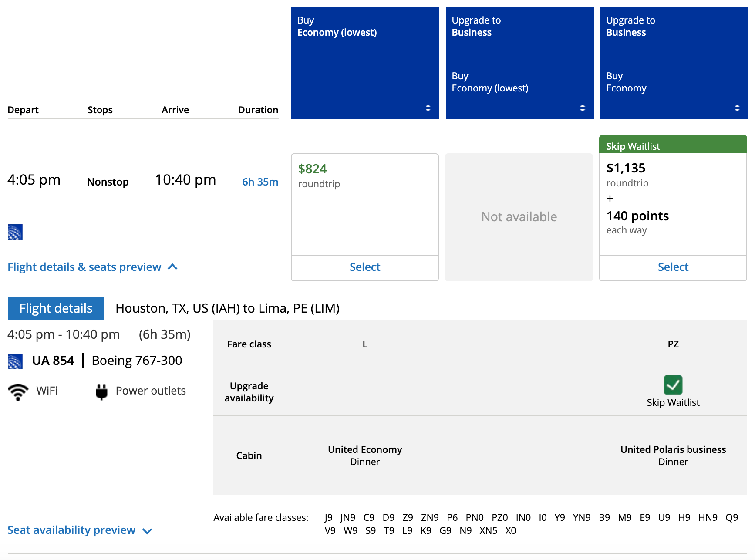Image resolution: width=755 pixels, height=560 pixels.
Task: Click the $824 price text
Action: coord(312,169)
